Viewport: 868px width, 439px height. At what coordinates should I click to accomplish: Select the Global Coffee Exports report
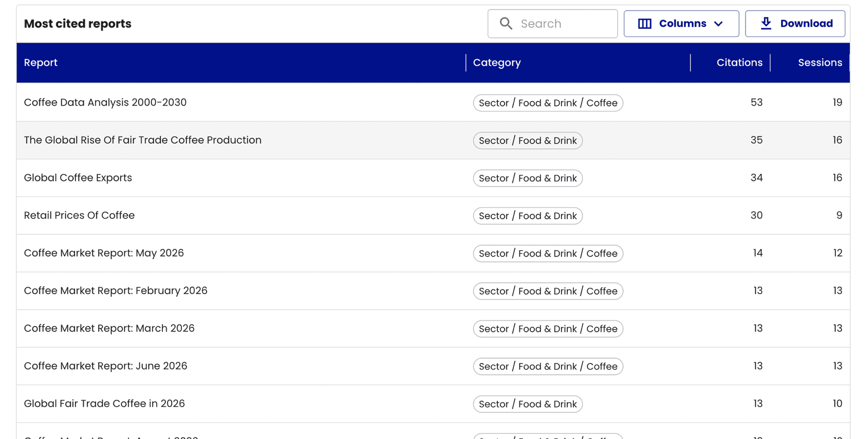78,178
